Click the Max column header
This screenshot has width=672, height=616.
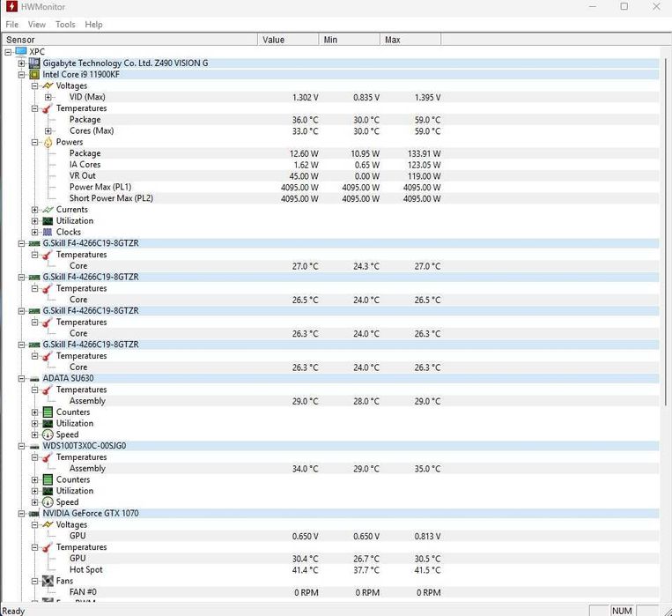tap(410, 40)
